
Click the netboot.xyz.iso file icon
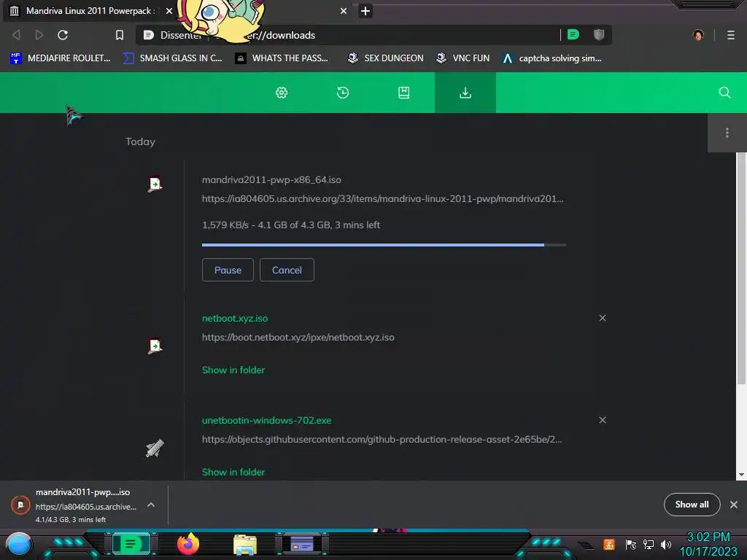(155, 346)
